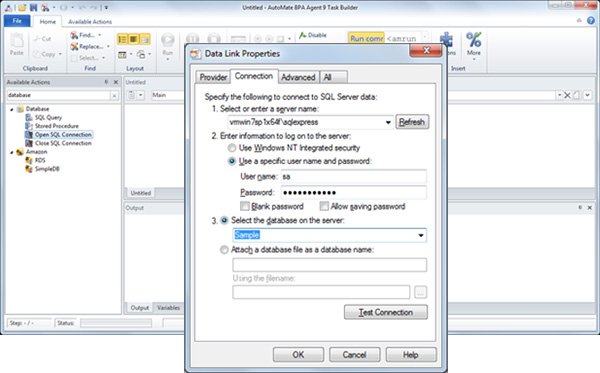Click the Save disk icon in title bar

[34, 7]
